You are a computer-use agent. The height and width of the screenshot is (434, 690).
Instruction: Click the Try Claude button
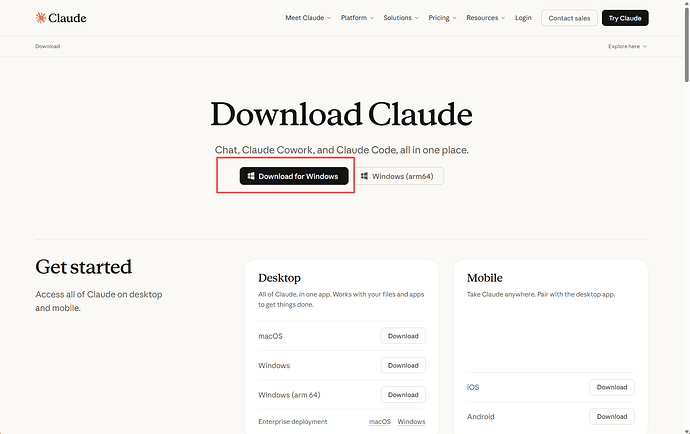pos(625,18)
